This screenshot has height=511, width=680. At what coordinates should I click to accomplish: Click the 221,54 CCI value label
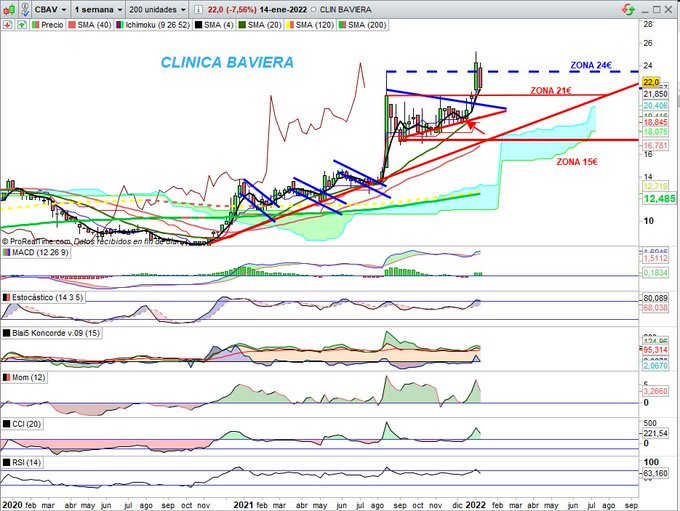pyautogui.click(x=655, y=433)
